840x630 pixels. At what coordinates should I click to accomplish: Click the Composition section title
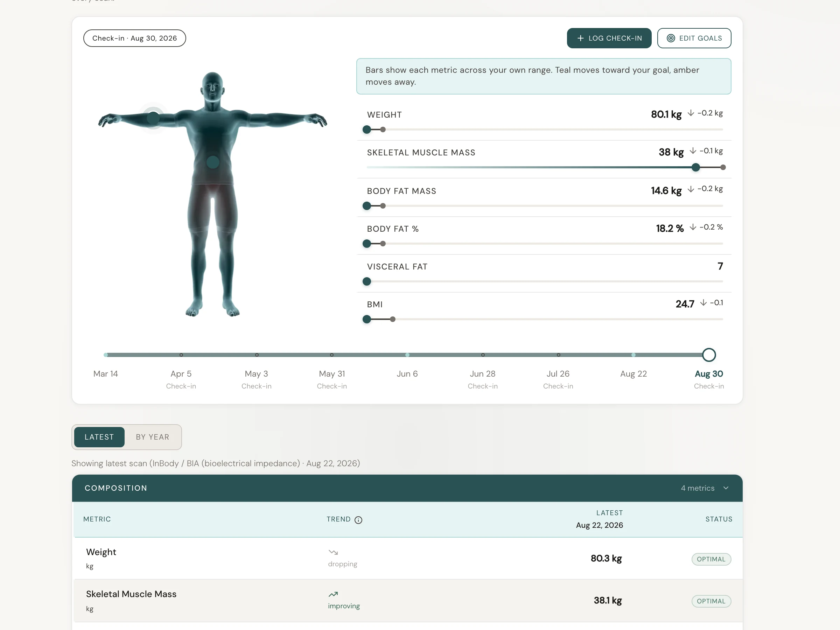click(116, 488)
